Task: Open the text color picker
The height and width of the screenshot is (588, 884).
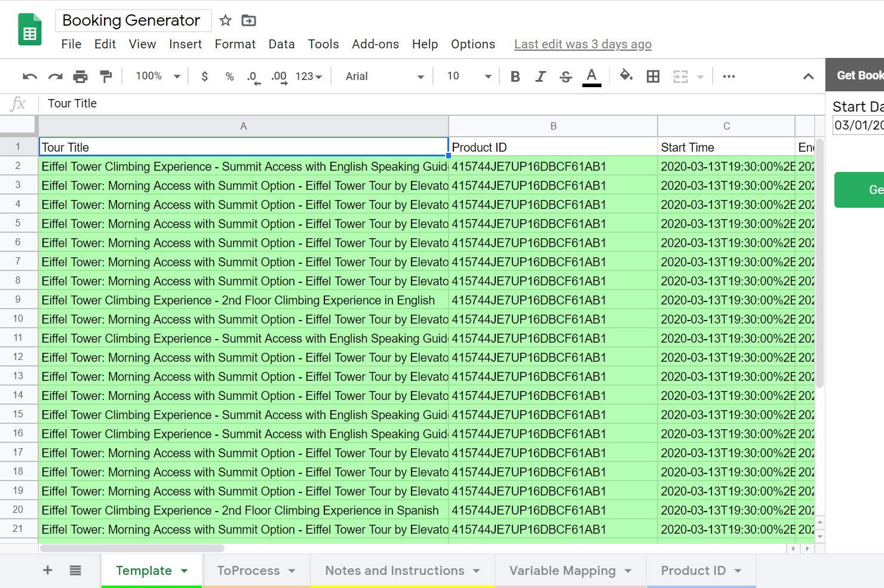Action: (x=591, y=76)
